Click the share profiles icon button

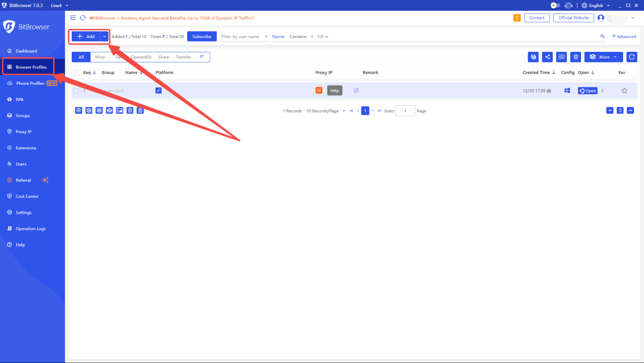pos(547,57)
